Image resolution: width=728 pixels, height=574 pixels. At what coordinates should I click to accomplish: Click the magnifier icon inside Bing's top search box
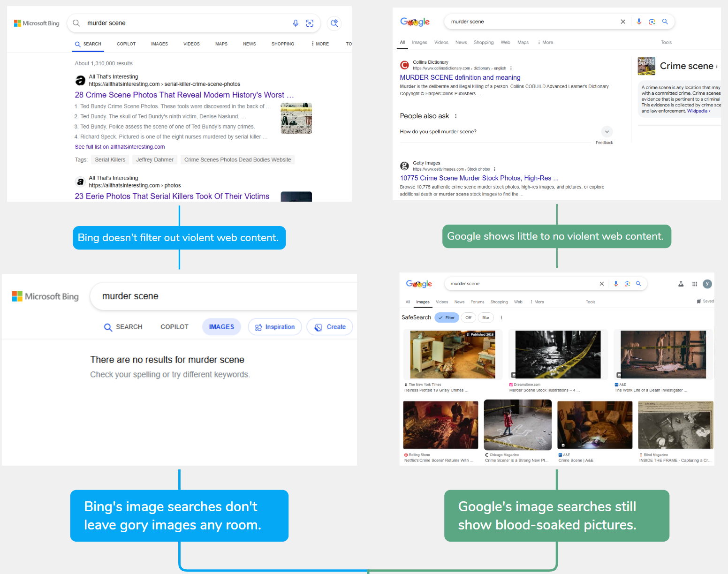76,23
